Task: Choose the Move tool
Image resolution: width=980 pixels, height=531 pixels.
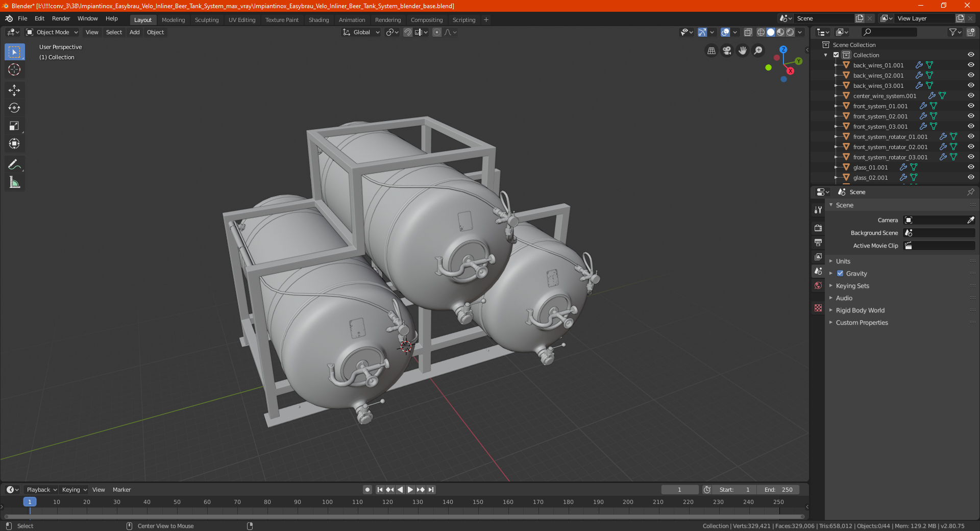Action: coord(14,90)
